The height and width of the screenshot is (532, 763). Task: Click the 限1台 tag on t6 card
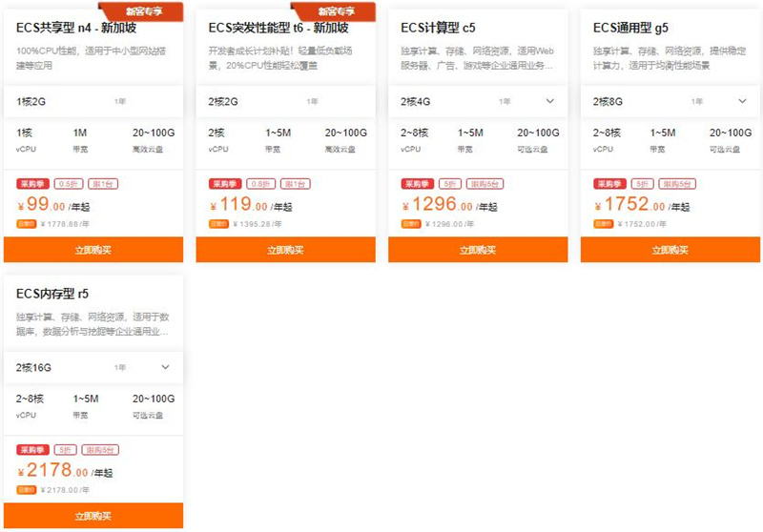click(x=296, y=184)
